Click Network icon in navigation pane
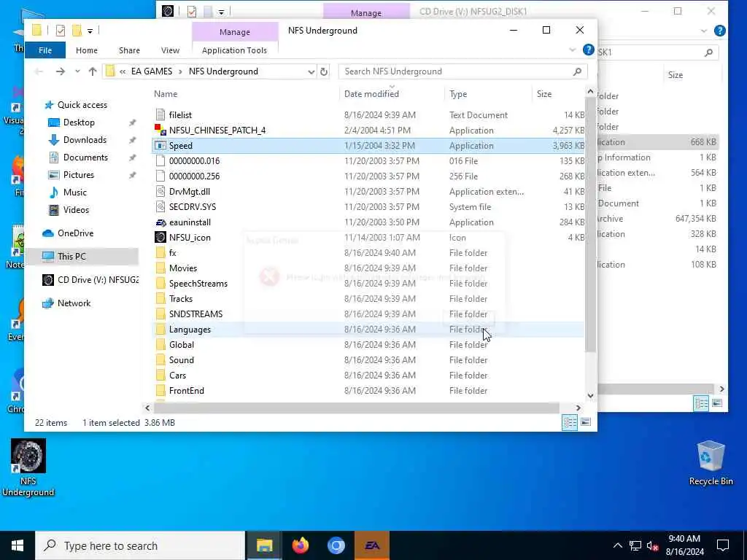Image resolution: width=747 pixels, height=560 pixels. [48, 303]
